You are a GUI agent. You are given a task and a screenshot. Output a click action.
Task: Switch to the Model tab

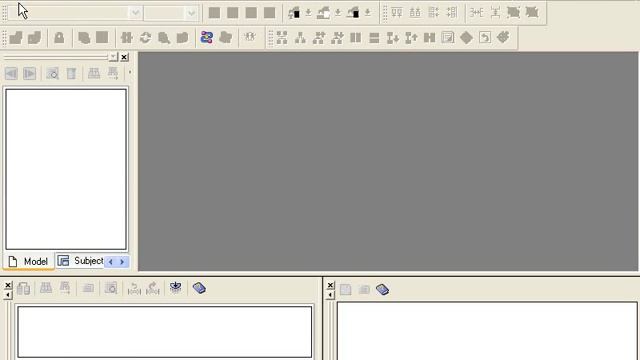pos(29,261)
